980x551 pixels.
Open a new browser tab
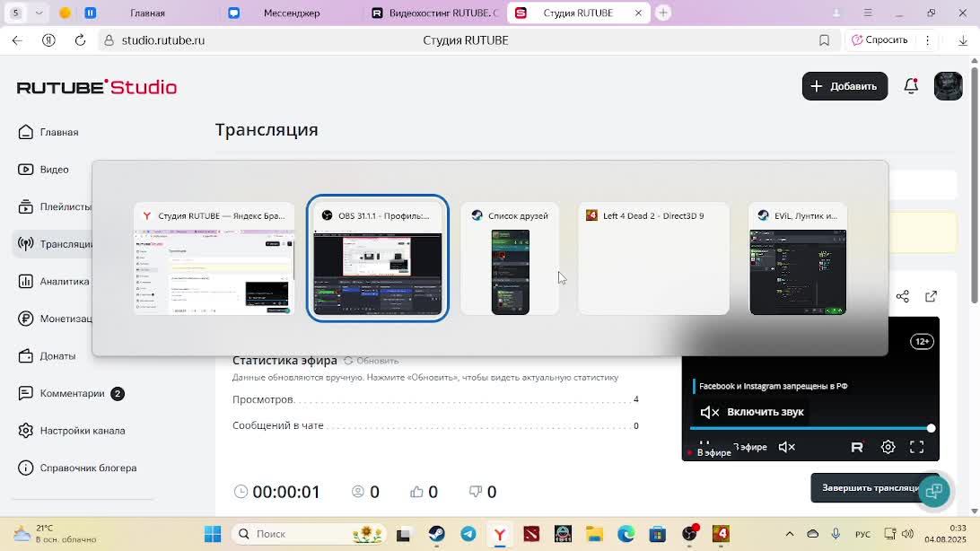(663, 13)
